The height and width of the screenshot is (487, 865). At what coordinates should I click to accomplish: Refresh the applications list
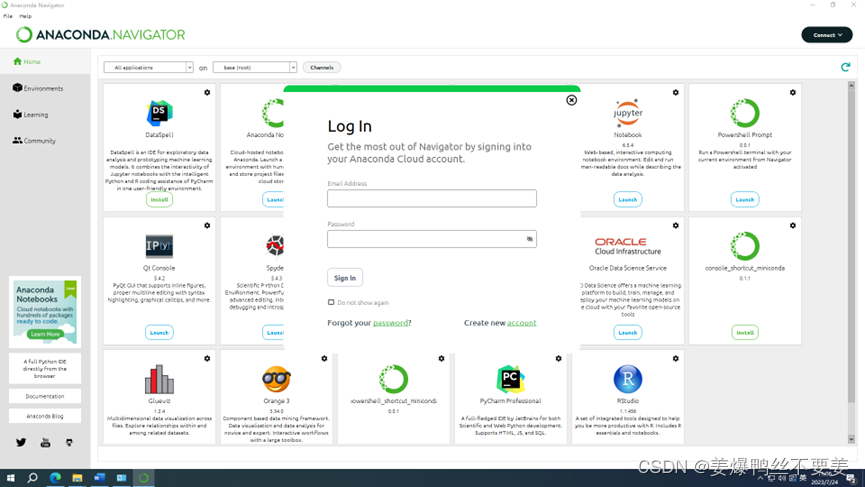pos(845,67)
